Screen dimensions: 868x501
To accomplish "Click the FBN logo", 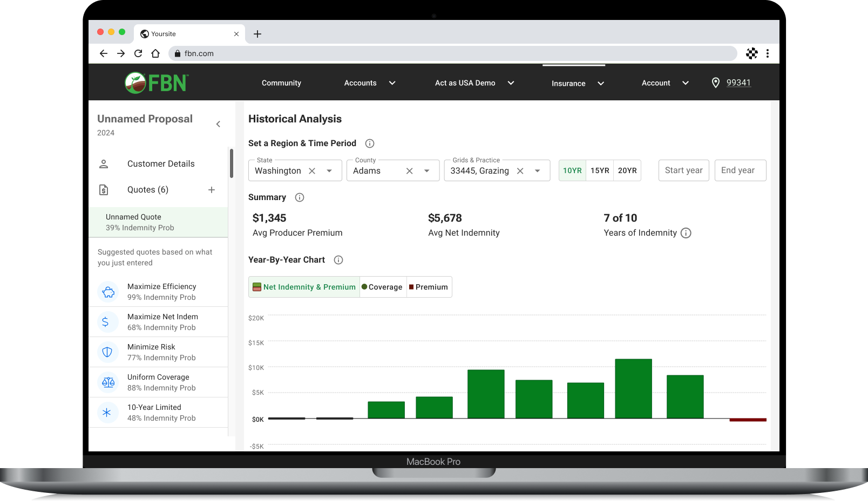I will 157,83.
